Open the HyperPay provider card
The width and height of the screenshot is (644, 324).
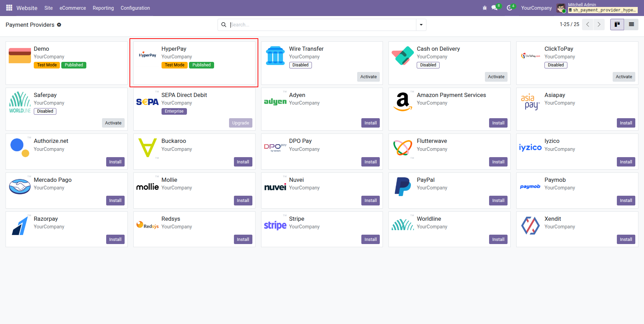194,63
